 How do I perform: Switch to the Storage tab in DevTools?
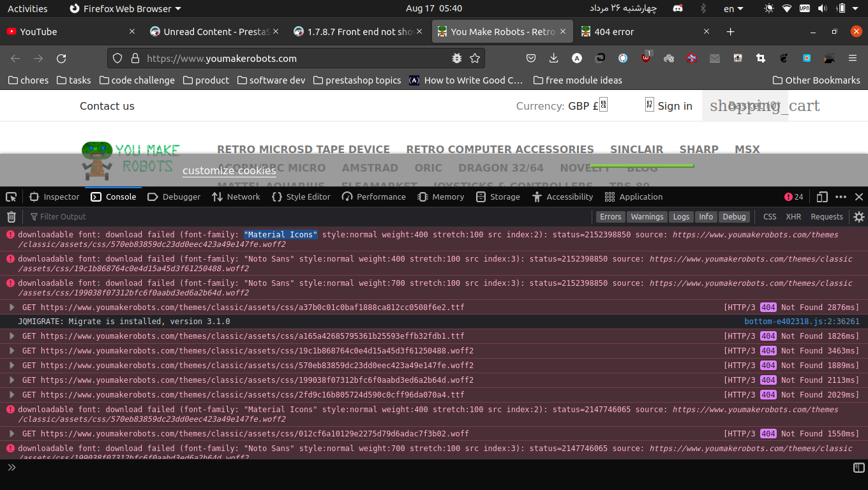point(498,197)
